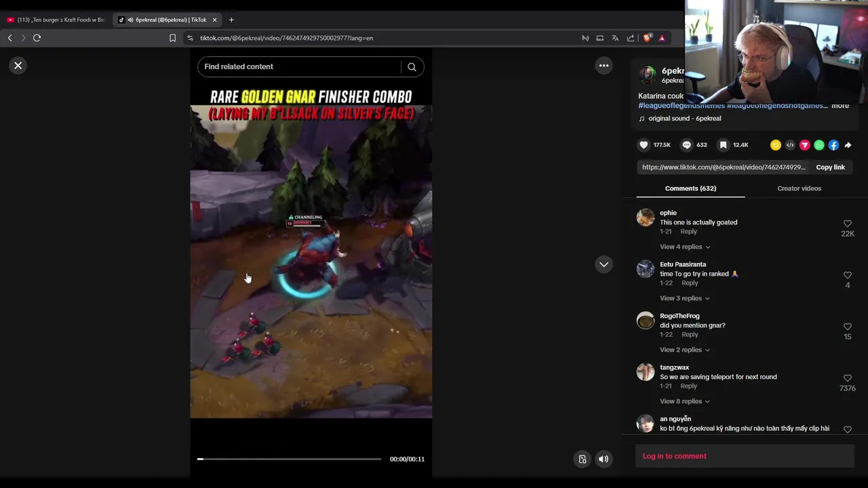The width and height of the screenshot is (868, 488).
Task: Open the site info icon in address bar
Action: coord(190,38)
